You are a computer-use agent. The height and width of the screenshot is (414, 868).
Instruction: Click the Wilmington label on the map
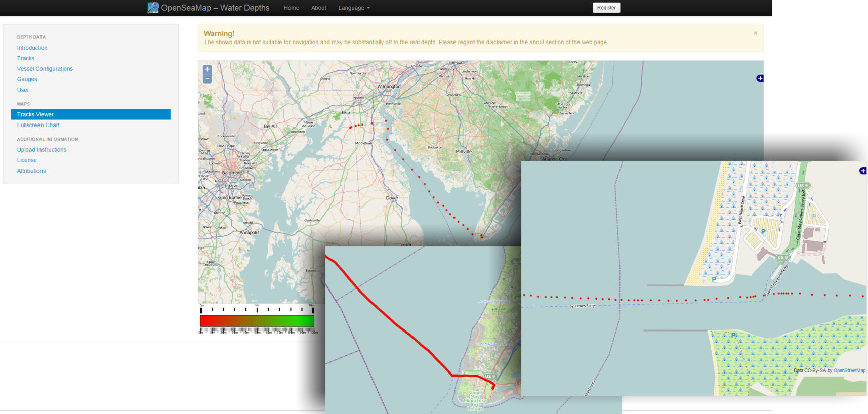coord(389,87)
